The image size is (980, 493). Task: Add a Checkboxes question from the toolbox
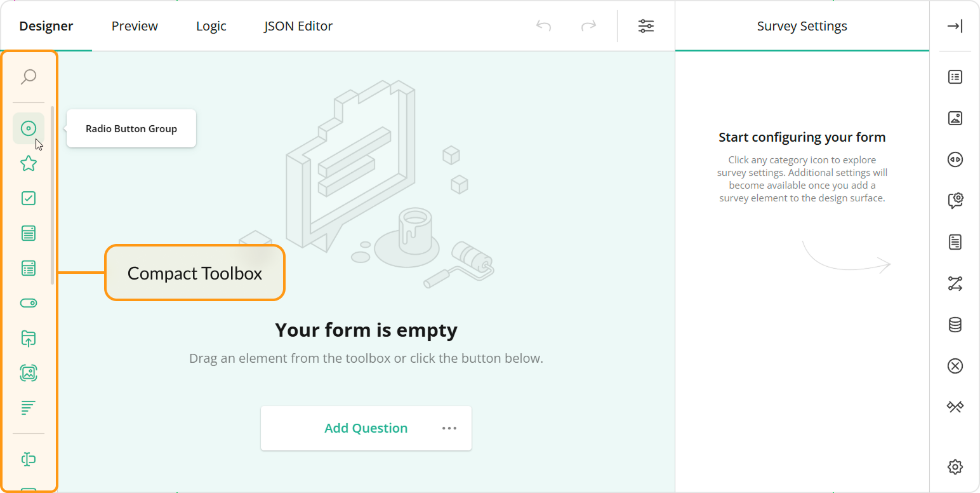click(x=29, y=198)
